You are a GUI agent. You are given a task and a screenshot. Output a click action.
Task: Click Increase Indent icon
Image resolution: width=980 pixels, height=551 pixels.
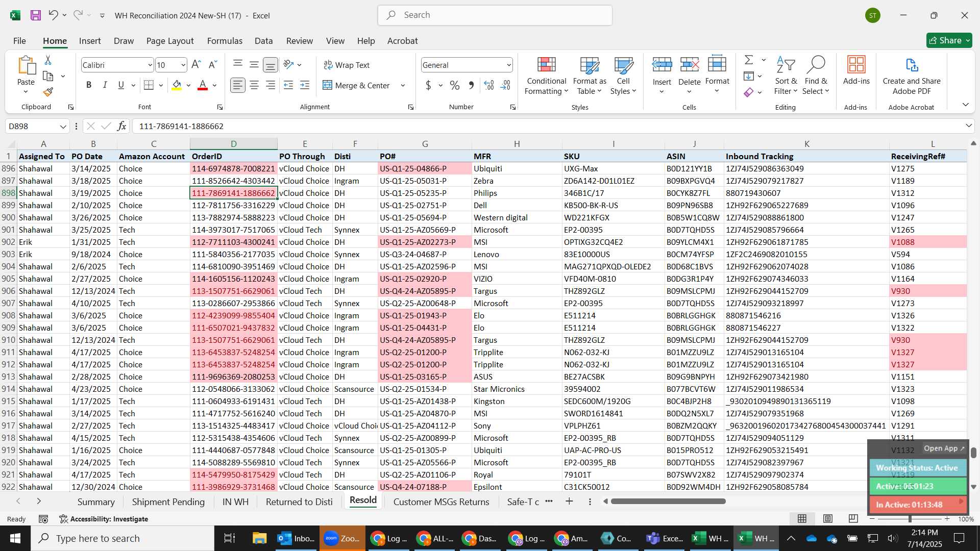tap(305, 85)
